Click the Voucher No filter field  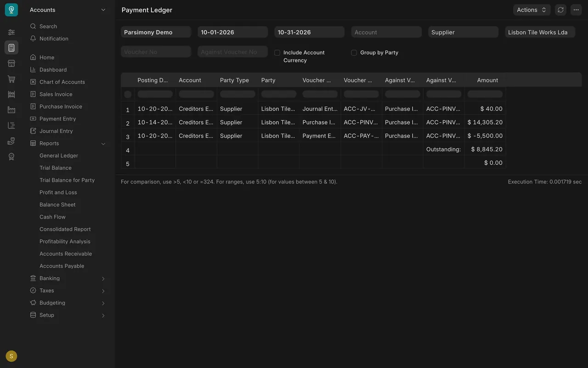pos(156,52)
